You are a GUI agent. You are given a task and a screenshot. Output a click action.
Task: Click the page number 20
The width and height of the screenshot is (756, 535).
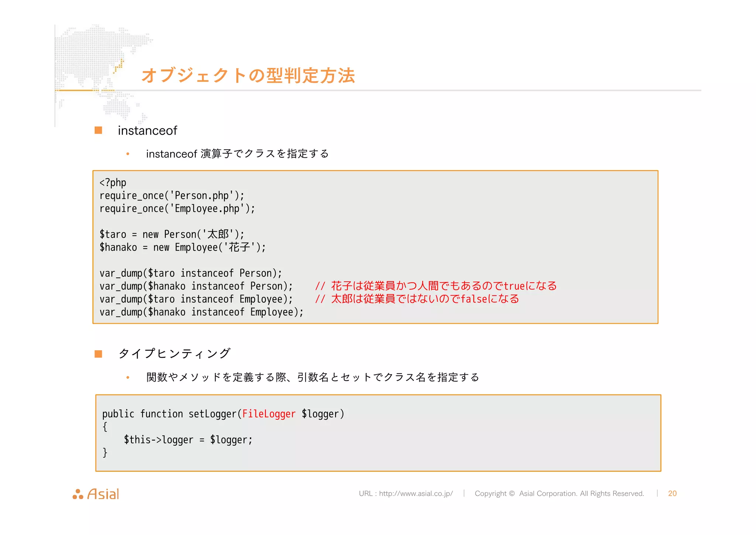(x=672, y=493)
